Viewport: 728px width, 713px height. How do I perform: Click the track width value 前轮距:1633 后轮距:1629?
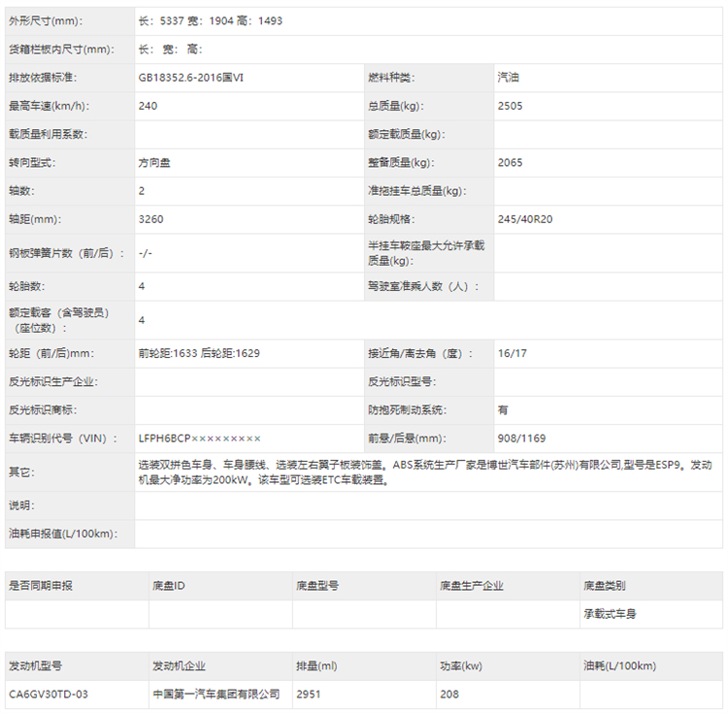tap(199, 353)
